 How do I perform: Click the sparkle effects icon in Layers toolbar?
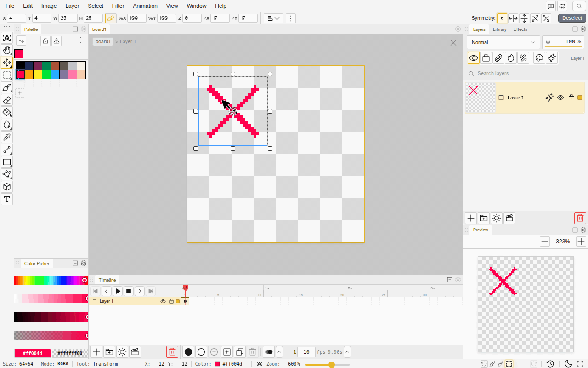pos(552,58)
